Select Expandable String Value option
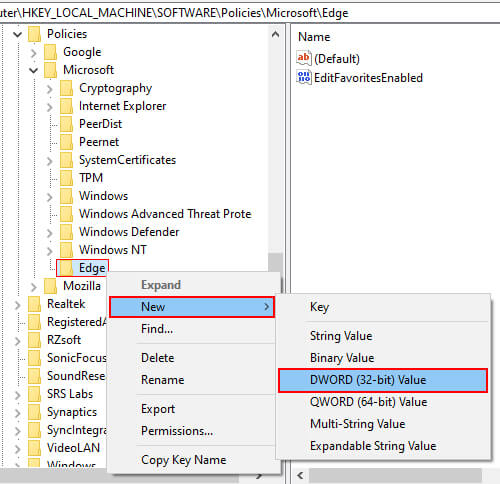This screenshot has width=500, height=484. pos(383,446)
